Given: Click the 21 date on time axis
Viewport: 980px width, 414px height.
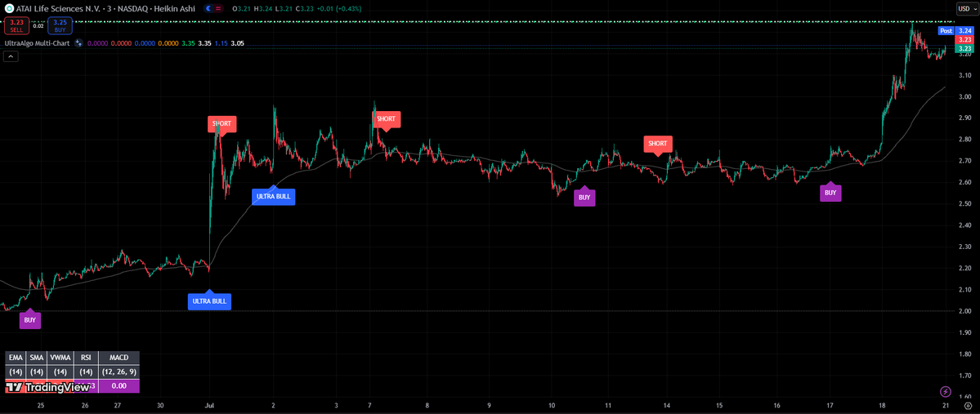Looking at the screenshot, I should [946, 405].
